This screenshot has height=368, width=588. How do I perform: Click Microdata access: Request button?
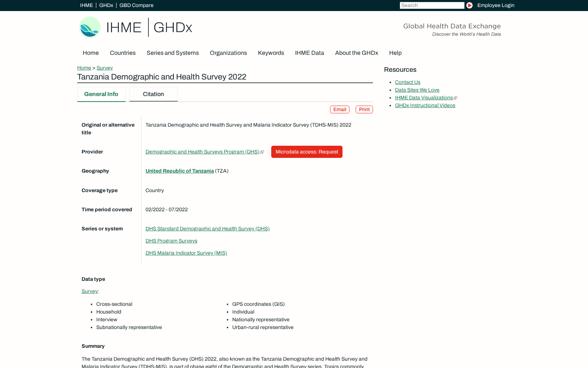(x=307, y=152)
